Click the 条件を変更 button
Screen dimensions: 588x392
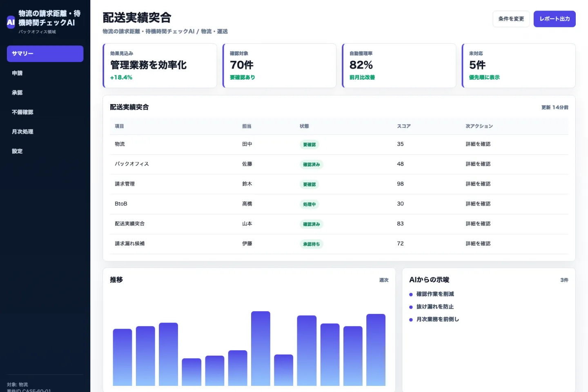click(x=511, y=19)
